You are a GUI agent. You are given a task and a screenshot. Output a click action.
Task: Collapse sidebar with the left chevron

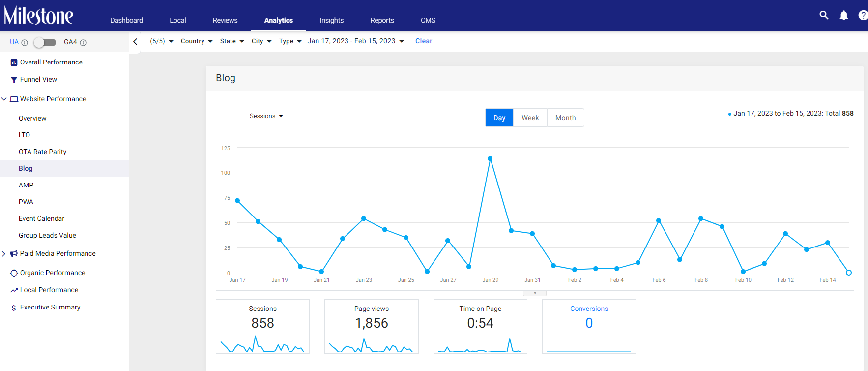tap(135, 42)
